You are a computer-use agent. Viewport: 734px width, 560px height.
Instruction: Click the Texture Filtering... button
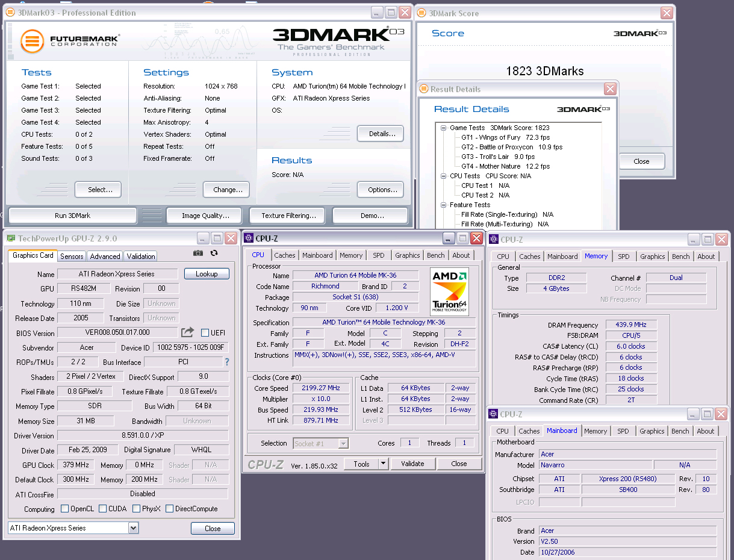[287, 216]
